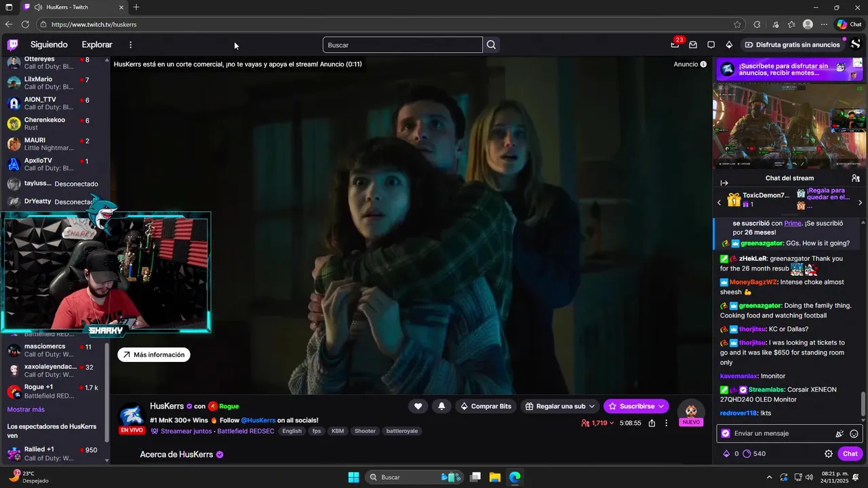Viewport: 868px width, 488px height.
Task: Select the HusKerrs - Twitch browser tab
Action: (74, 7)
